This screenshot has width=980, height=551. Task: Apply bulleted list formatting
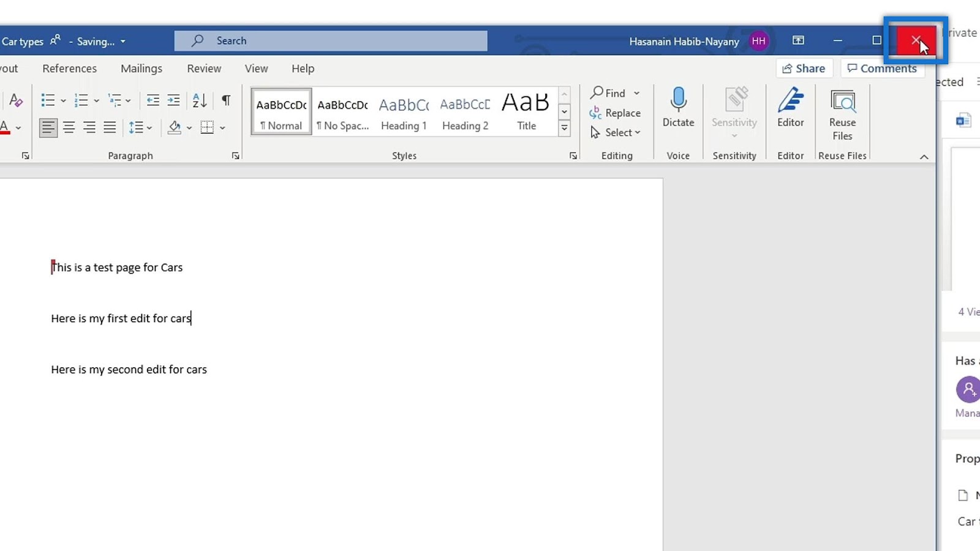click(x=48, y=100)
